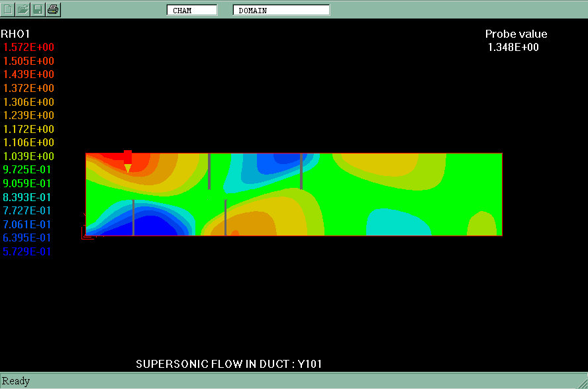Click in the CHAM text field
Image resolution: width=588 pixels, height=389 pixels.
pos(192,10)
